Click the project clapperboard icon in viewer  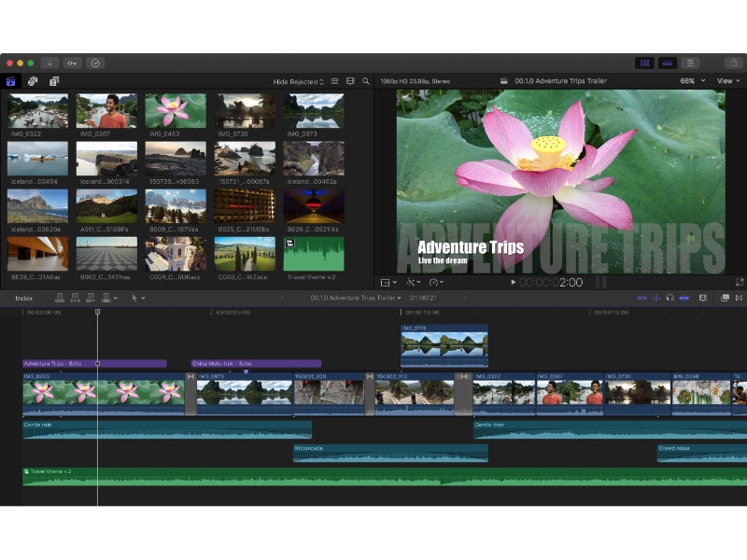pyautogui.click(x=503, y=81)
